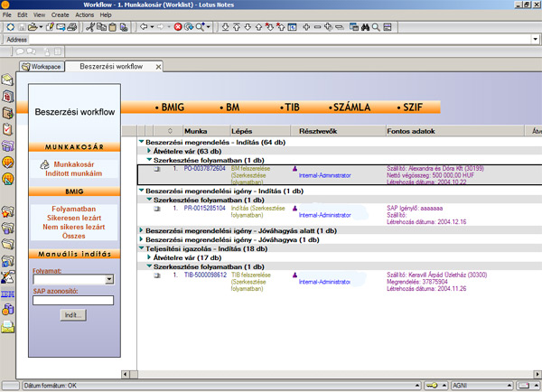Click the Munkakosár link
This screenshot has width=542, height=392.
tap(74, 164)
